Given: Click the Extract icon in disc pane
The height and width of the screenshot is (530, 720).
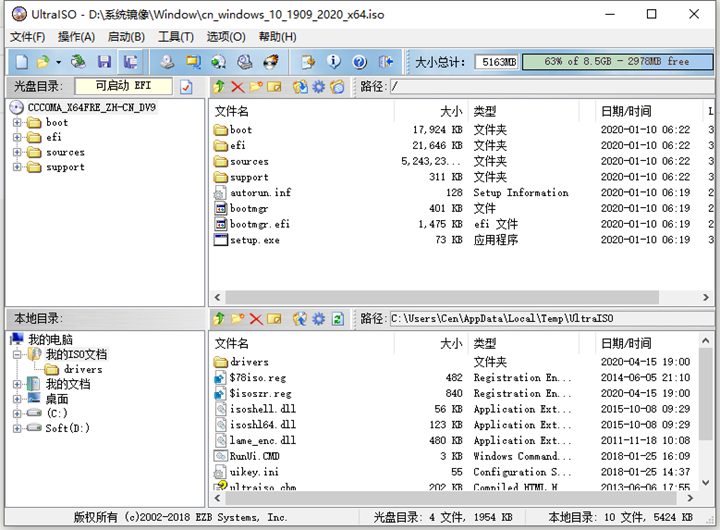Looking at the screenshot, I should [x=300, y=86].
